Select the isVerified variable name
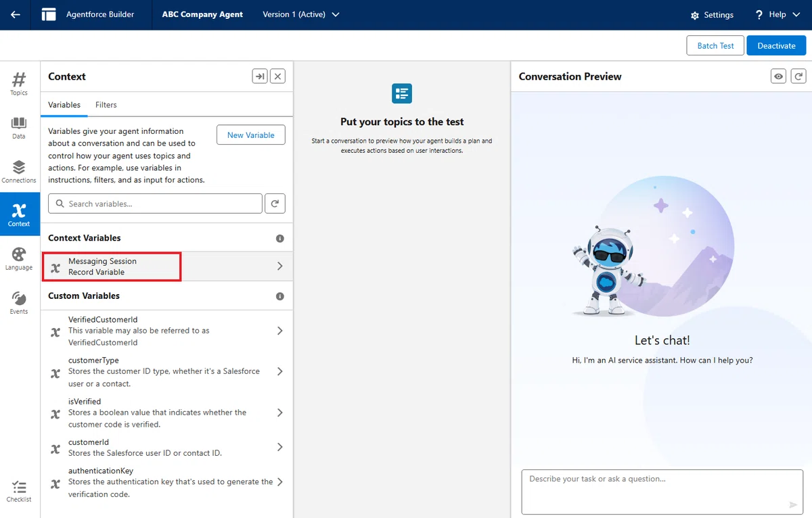The height and width of the screenshot is (518, 812). coord(85,401)
